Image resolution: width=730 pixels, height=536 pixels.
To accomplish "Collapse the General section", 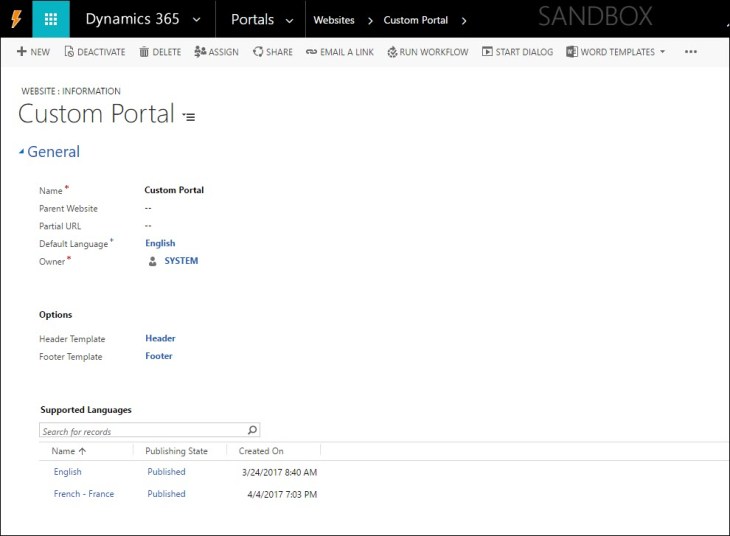I will [x=21, y=153].
